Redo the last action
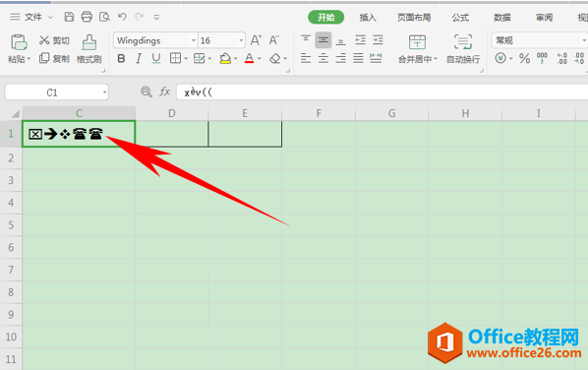 click(x=139, y=17)
